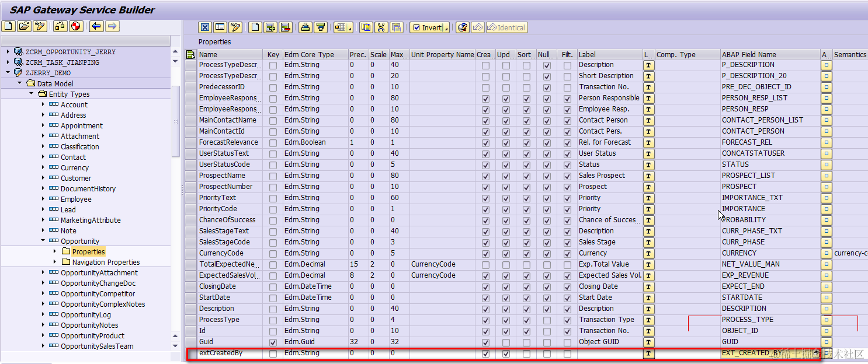Expand the ZCRM_TASK_JIANPING project node
This screenshot has height=364, width=868.
pos(8,62)
